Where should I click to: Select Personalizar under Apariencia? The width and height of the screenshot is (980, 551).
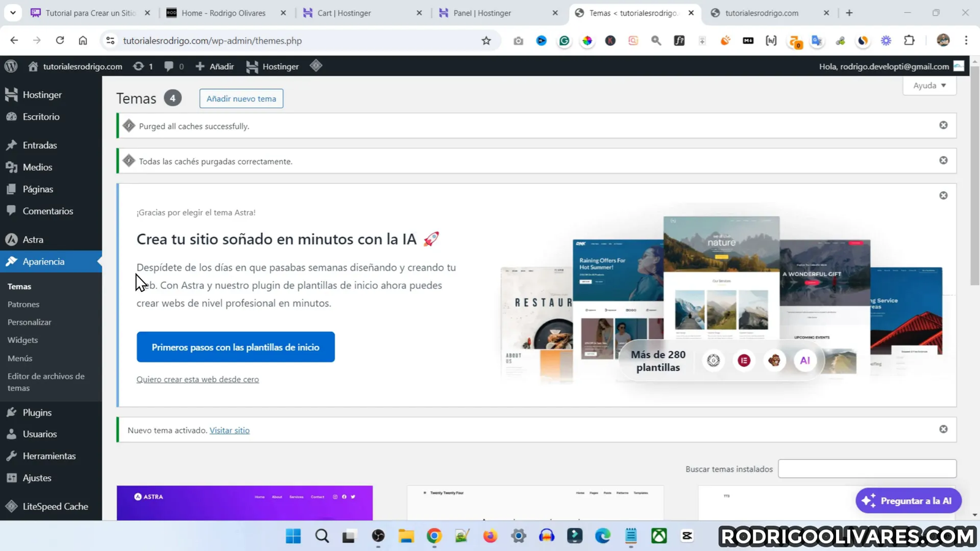point(29,322)
